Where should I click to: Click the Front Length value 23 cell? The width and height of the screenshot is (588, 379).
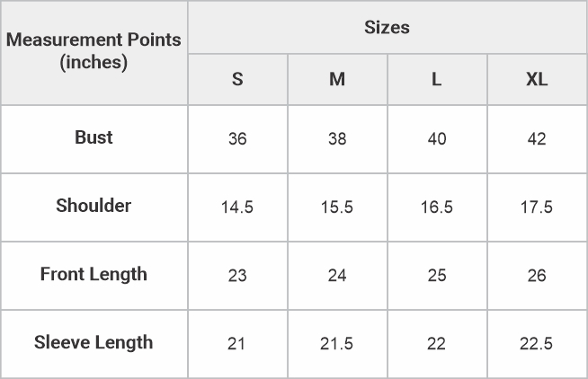click(x=237, y=276)
